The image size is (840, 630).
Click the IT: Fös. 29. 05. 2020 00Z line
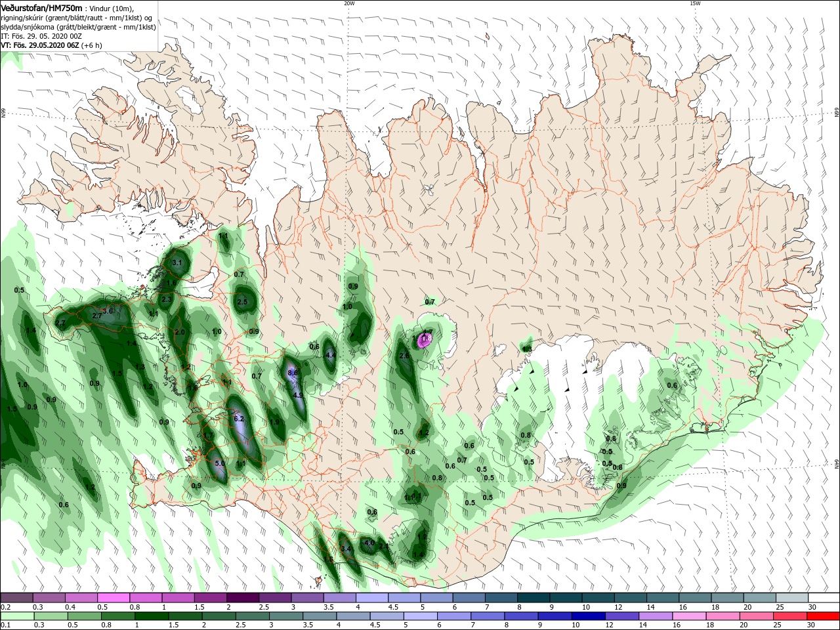40,36
